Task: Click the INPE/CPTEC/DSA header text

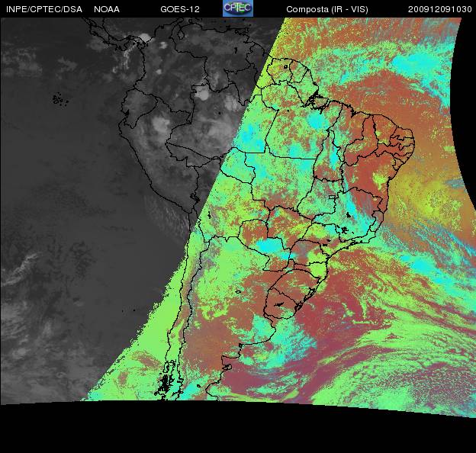Action: click(44, 9)
